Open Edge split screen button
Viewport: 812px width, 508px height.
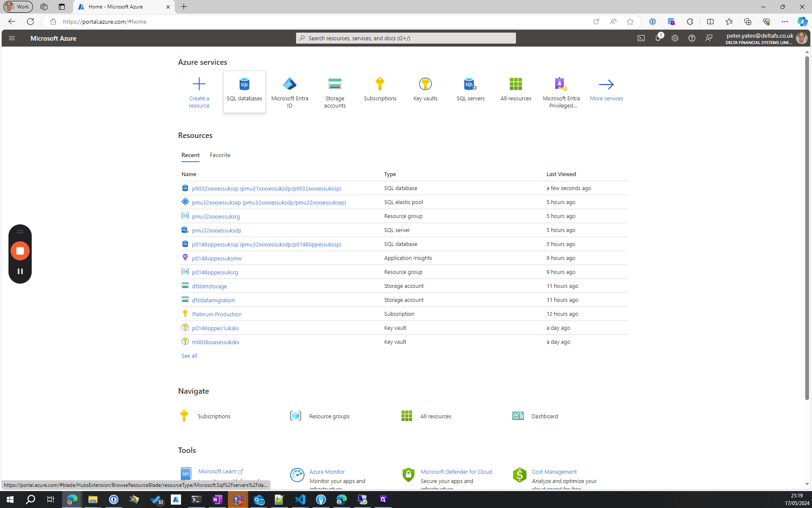710,22
